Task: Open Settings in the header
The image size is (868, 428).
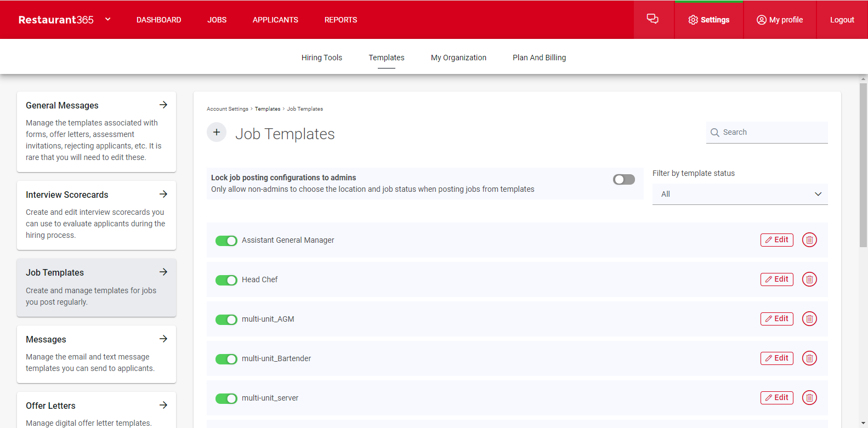Action: click(709, 20)
